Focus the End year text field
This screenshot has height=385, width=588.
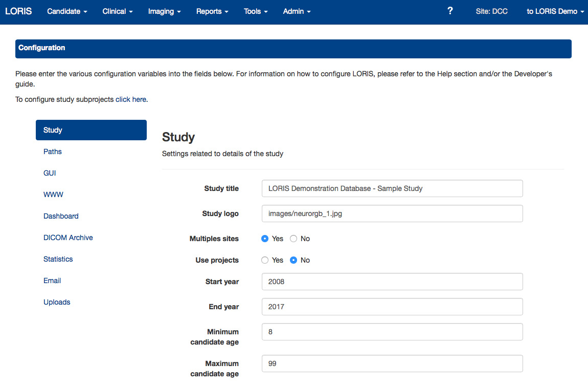(392, 307)
